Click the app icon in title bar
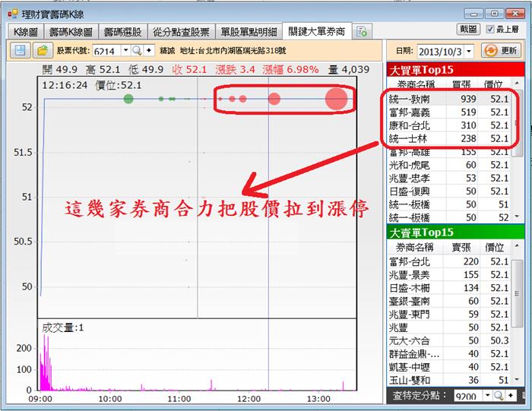532x411 pixels. coord(13,14)
